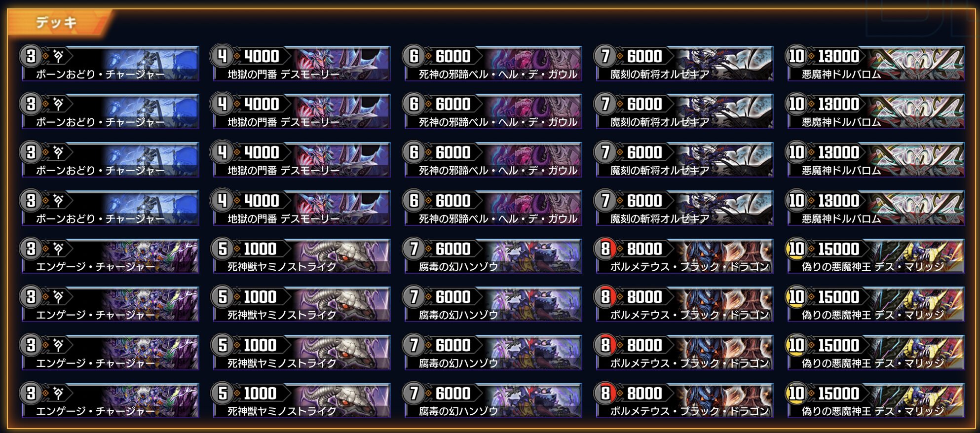The height and width of the screenshot is (433, 980).
Task: Click cost 10 icon on topmost 悪魔神ドルバロム row
Action: coord(796,56)
